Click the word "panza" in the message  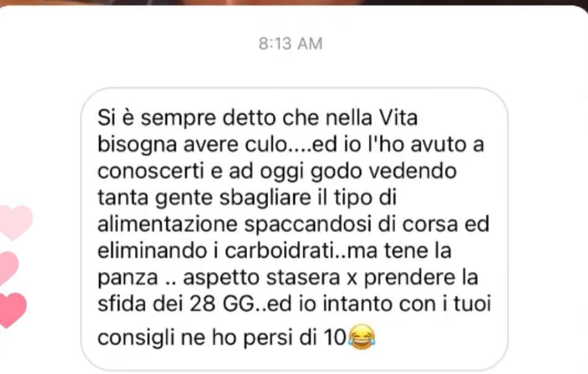128,278
